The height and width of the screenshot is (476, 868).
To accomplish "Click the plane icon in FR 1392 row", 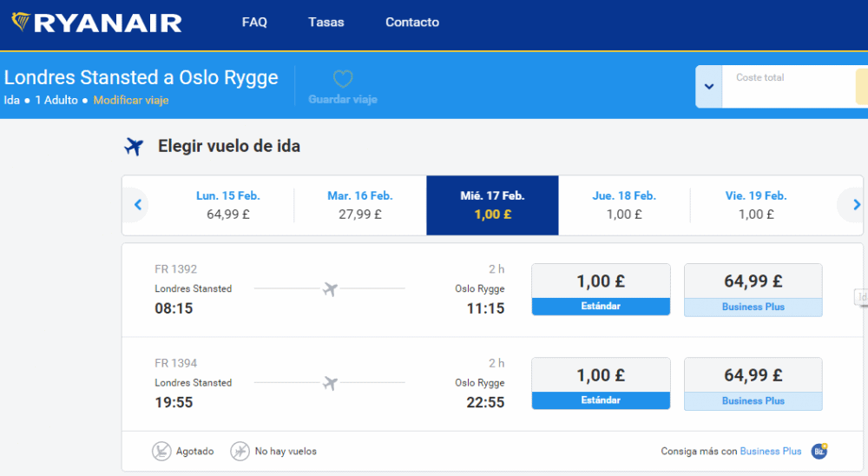I will pos(330,288).
